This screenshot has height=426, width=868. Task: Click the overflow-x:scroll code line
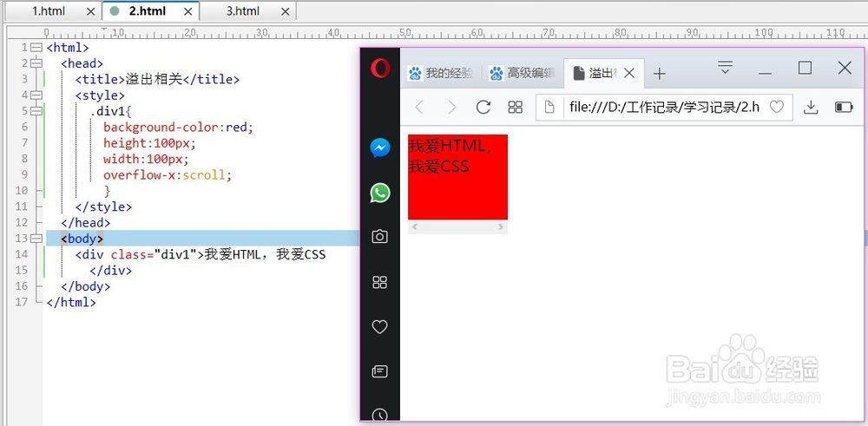tap(168, 175)
